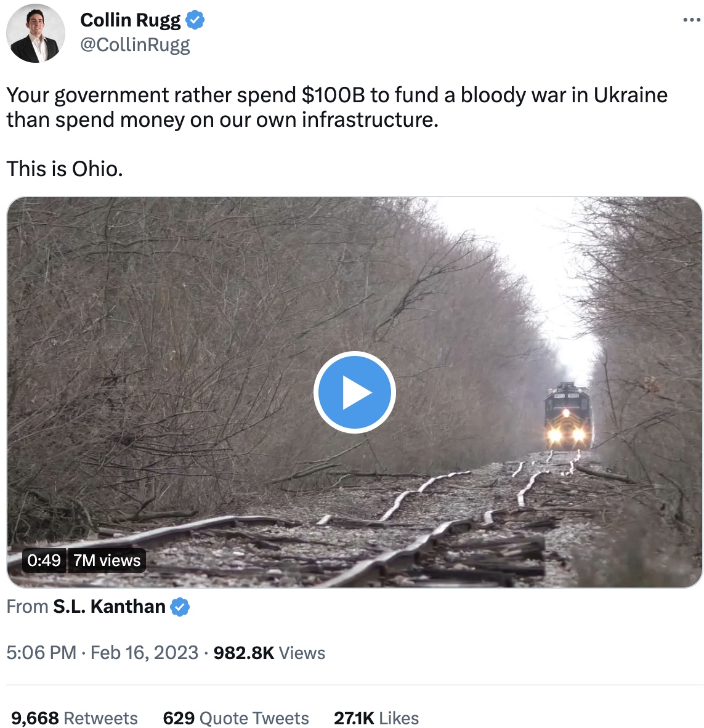Open Collin Rugg's profile picture
Screen dimensions: 704x728
35,33
